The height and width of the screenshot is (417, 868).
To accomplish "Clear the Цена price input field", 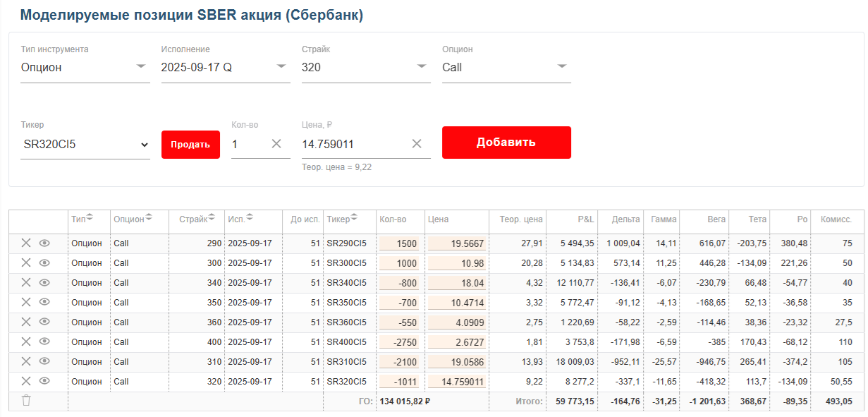I will click(x=417, y=144).
